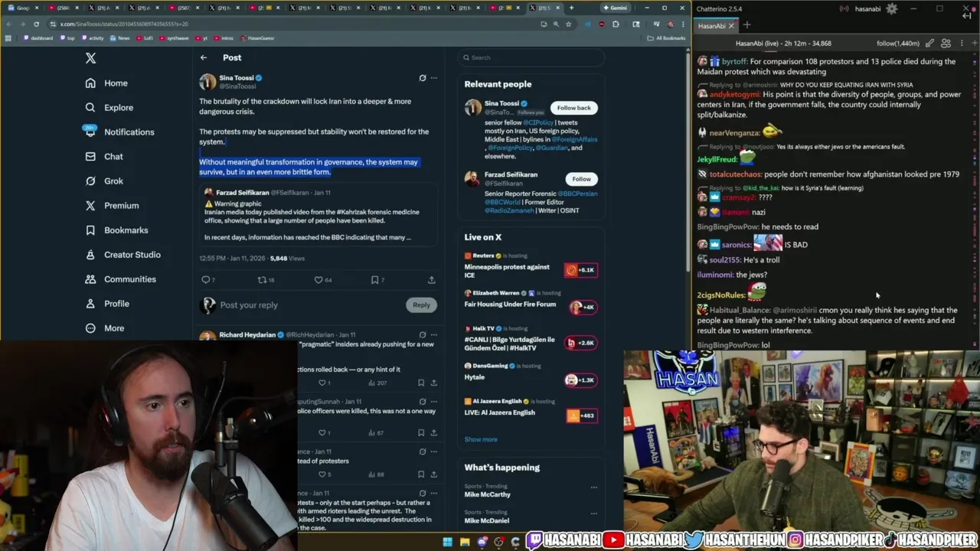Open All Bookmarks folder
Image resolution: width=980 pixels, height=551 pixels.
click(x=666, y=37)
